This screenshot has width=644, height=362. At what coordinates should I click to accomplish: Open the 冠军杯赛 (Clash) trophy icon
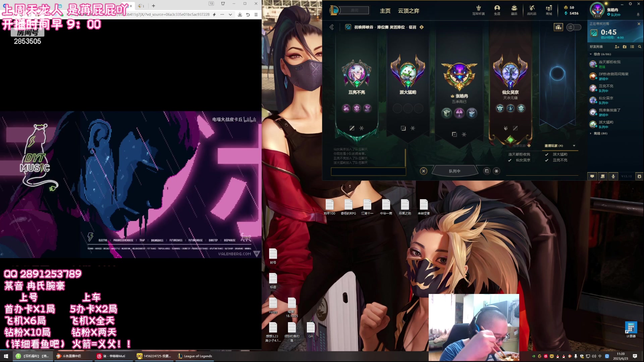coord(479,10)
